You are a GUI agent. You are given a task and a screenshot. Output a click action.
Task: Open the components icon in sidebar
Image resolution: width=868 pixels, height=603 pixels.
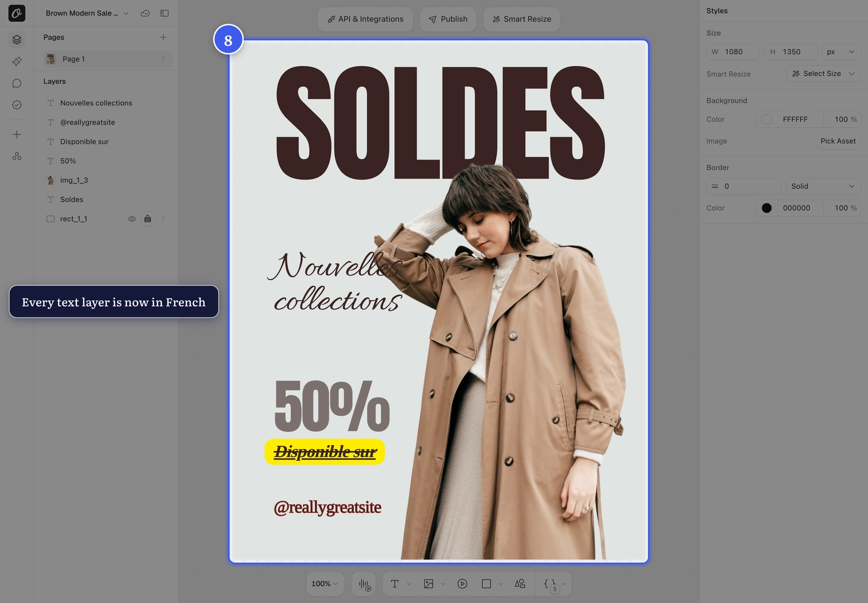point(17,156)
